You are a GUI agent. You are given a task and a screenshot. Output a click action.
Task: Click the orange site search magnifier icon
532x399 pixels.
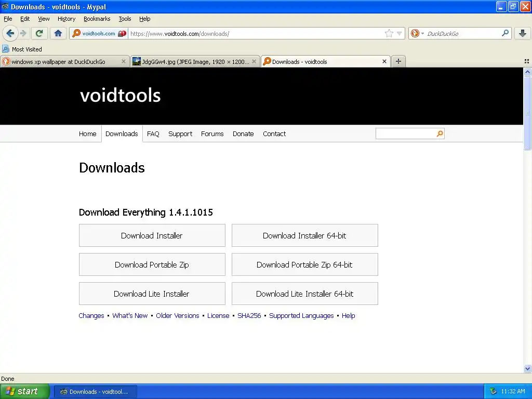pos(440,134)
